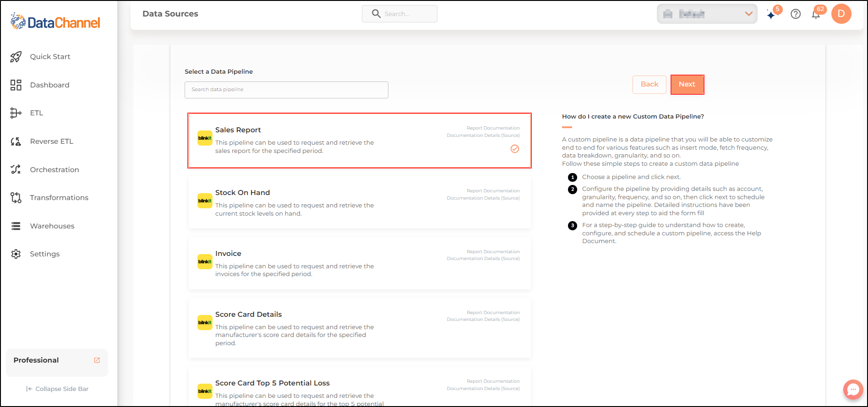868x407 pixels.
Task: Select the Invoice pipeline card
Action: tap(360, 263)
